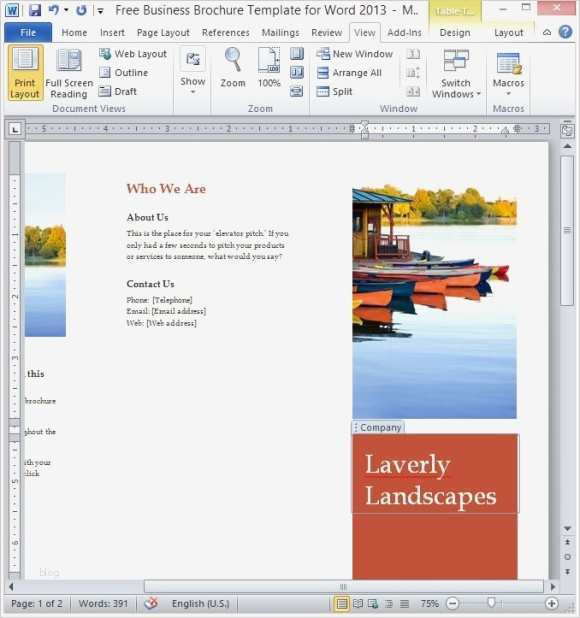The image size is (580, 618).
Task: Click the Zoom Out minus button
Action: [x=452, y=603]
